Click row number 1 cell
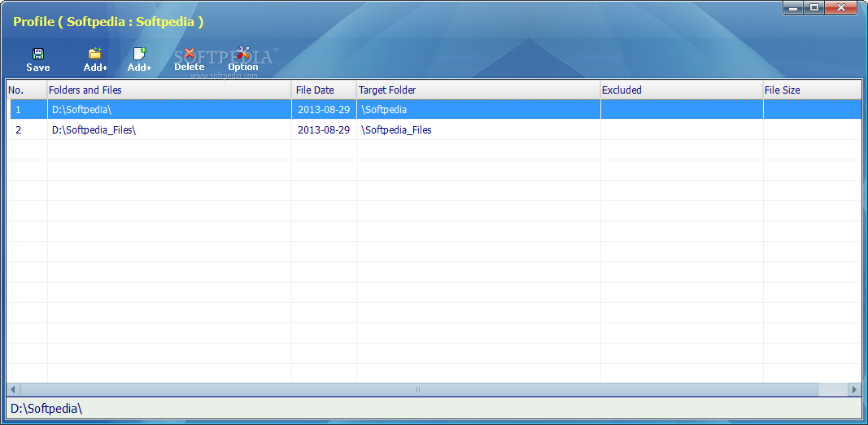The width and height of the screenshot is (868, 425). tap(28, 110)
